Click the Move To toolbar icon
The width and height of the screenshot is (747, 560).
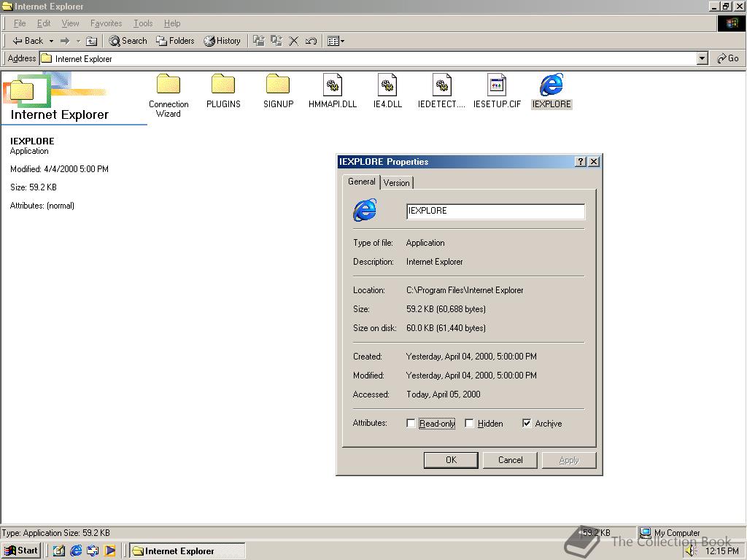(259, 41)
